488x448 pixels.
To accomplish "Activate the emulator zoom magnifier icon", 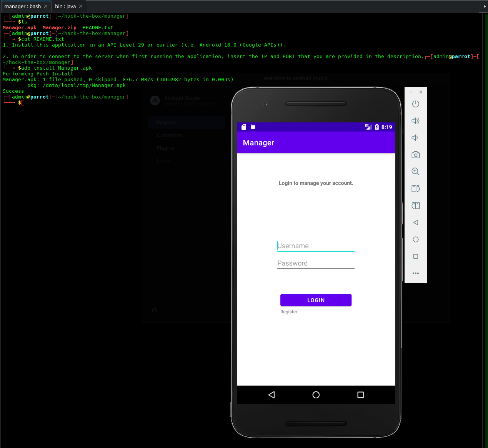I will [415, 172].
